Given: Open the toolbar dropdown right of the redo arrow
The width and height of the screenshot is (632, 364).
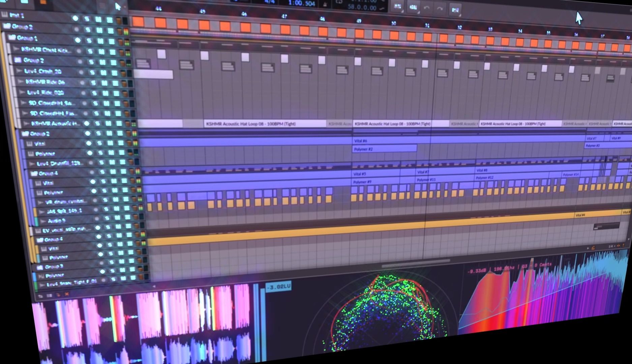Looking at the screenshot, I should pyautogui.click(x=455, y=10).
